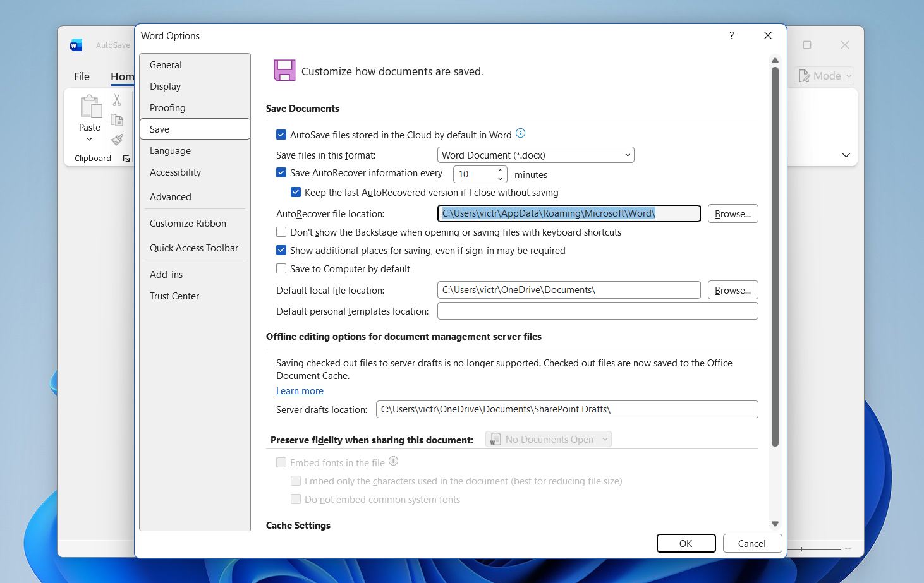Select the Cut scissors icon
The height and width of the screenshot is (583, 924).
(x=116, y=99)
